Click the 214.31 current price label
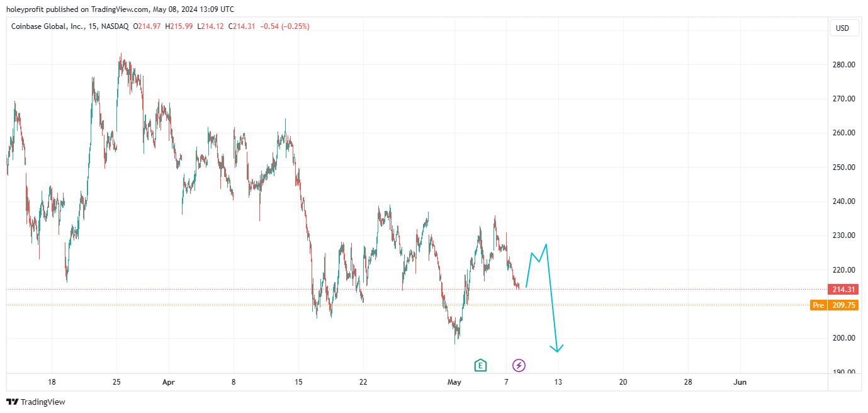This screenshot has height=413, width=868. coord(843,290)
